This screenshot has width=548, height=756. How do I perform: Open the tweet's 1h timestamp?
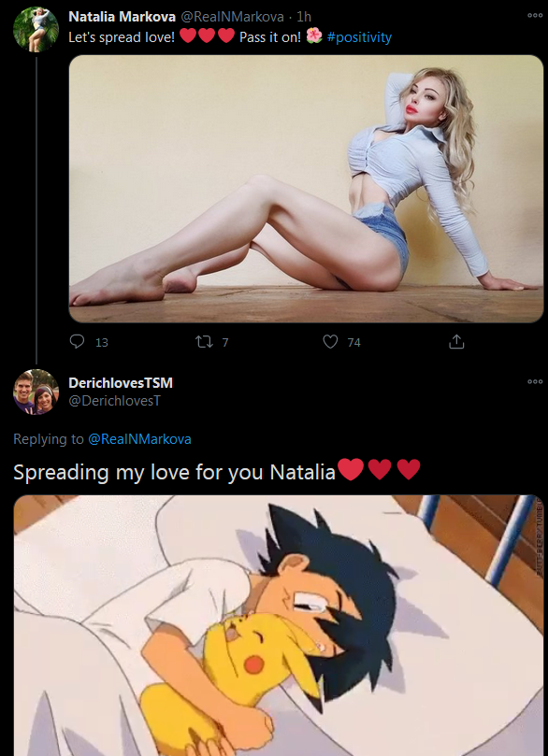[x=304, y=17]
